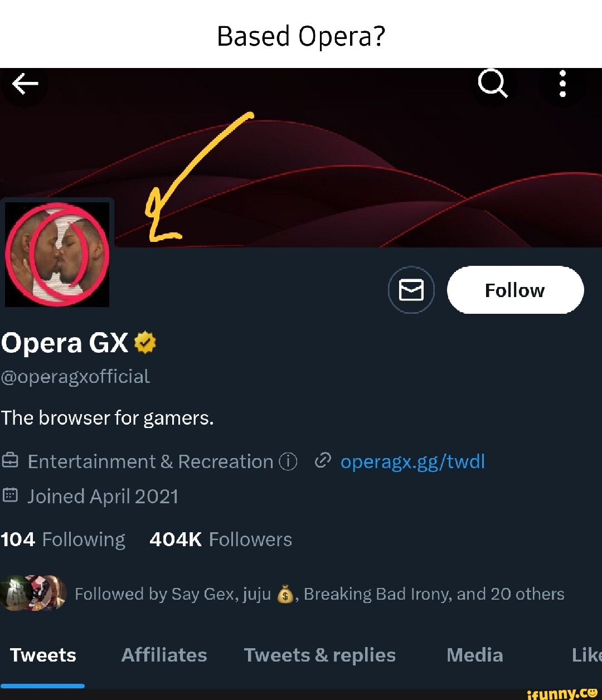Open the three-dot overflow menu
Screen dimensions: 602x700
(562, 85)
